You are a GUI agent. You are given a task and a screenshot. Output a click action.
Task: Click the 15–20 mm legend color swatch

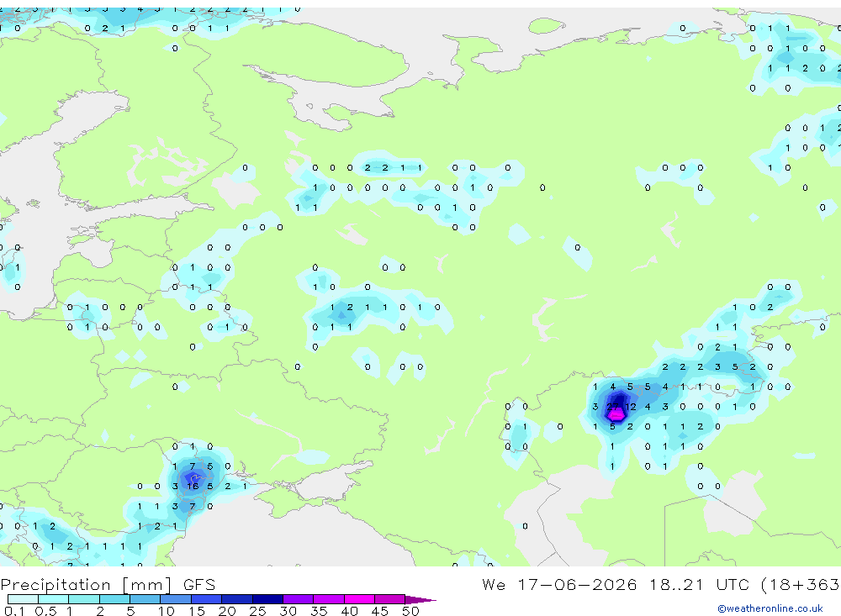tap(207, 599)
